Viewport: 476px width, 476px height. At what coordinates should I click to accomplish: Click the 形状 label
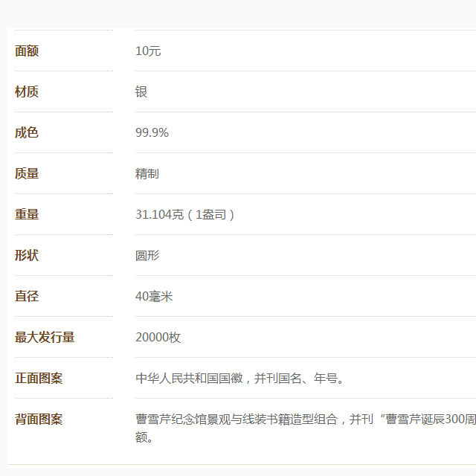(x=27, y=255)
